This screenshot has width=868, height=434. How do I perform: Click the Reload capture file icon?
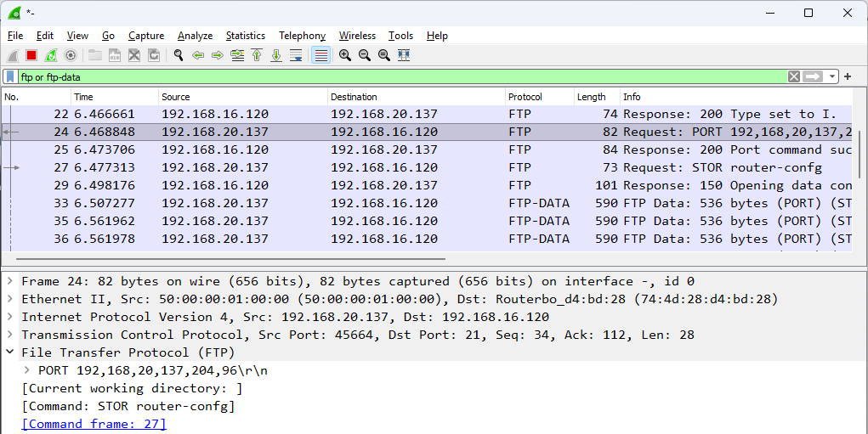[153, 55]
